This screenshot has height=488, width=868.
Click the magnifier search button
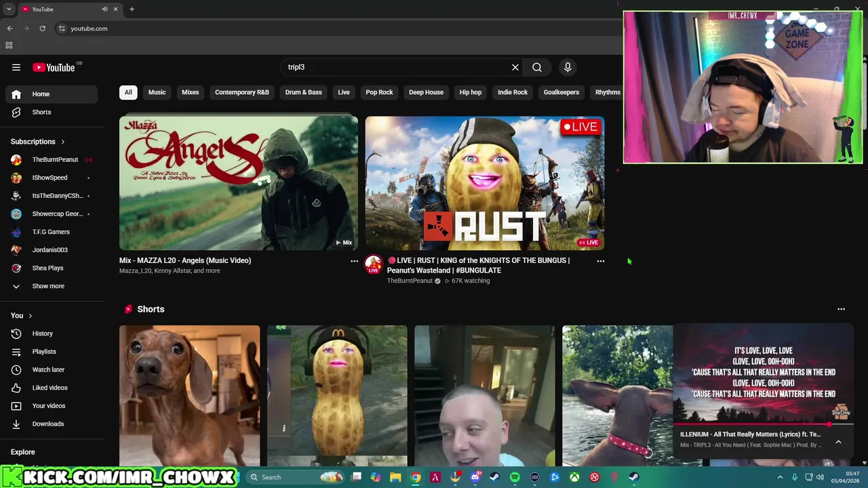(x=537, y=67)
